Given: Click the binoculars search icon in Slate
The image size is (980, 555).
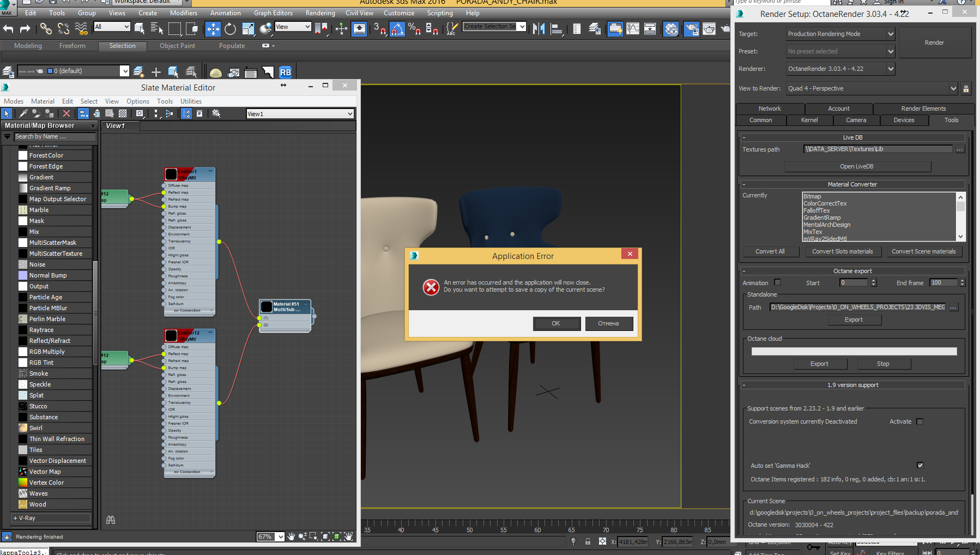Looking at the screenshot, I should click(x=111, y=520).
